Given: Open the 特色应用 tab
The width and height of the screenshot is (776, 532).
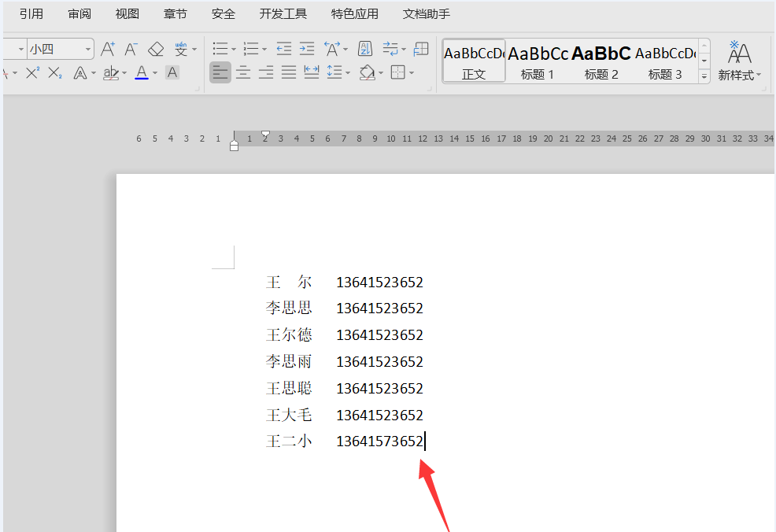Looking at the screenshot, I should 355,14.
